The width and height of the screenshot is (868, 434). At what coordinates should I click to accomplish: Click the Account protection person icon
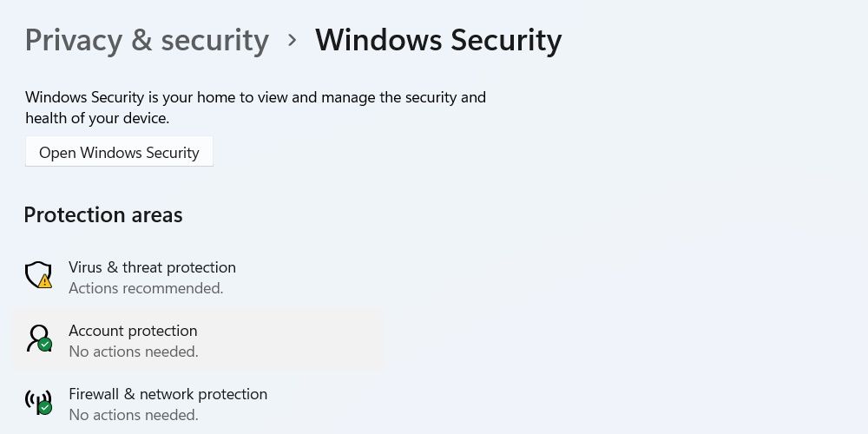(x=37, y=337)
